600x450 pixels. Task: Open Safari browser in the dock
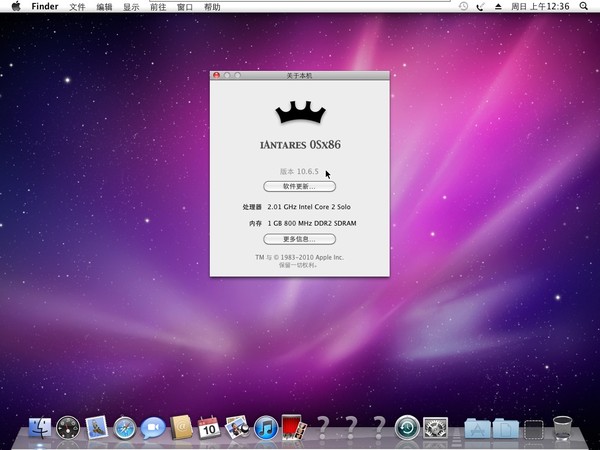pyautogui.click(x=125, y=430)
